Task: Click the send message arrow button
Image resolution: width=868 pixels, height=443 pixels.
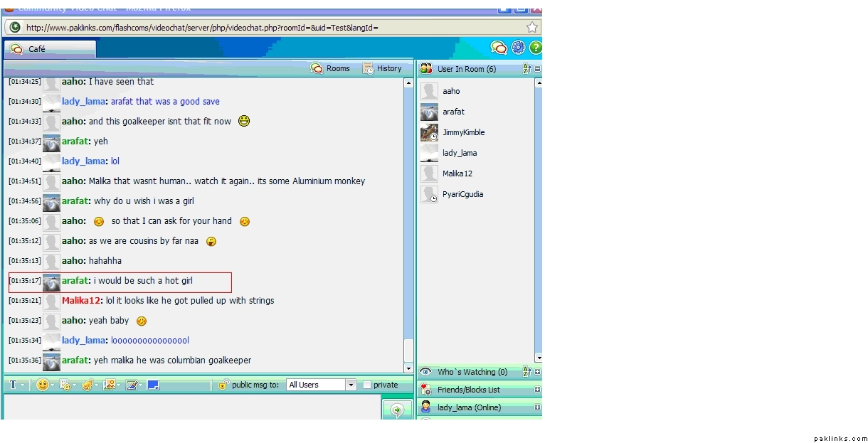Action: tap(397, 410)
